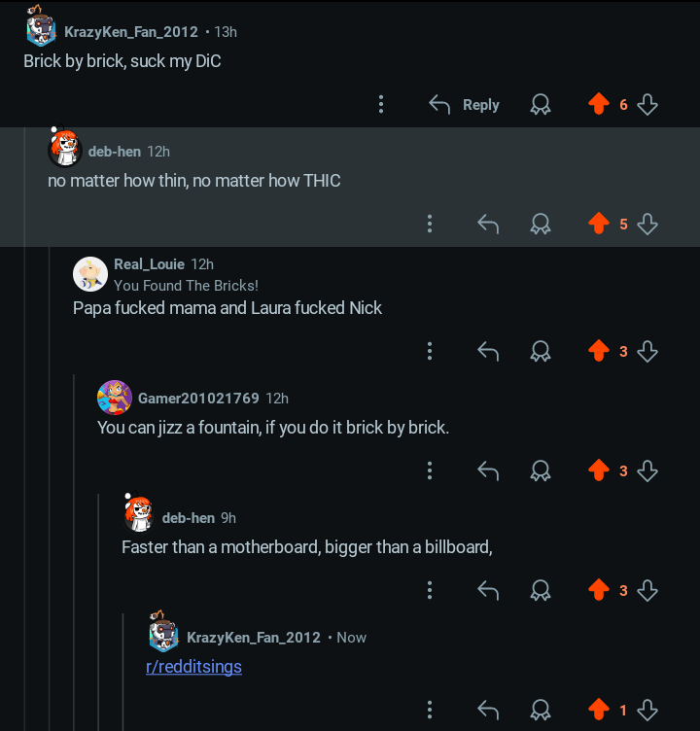Click Reply on the 'Brick by brick' comment
Image resolution: width=700 pixels, height=731 pixels.
[464, 104]
